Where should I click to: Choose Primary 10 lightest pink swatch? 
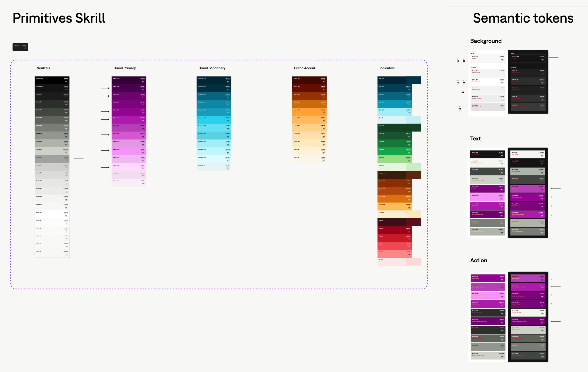coord(129,183)
